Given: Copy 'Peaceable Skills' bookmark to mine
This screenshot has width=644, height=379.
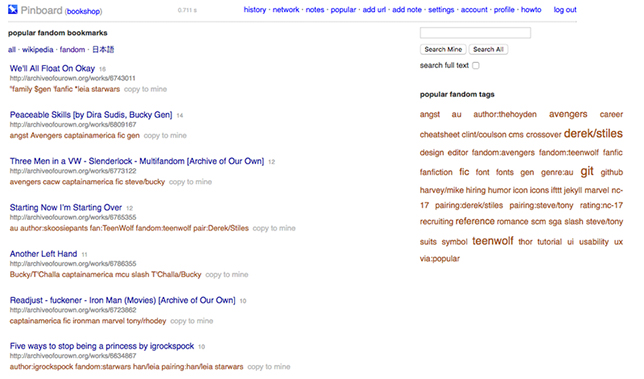Looking at the screenshot, I should (165, 136).
